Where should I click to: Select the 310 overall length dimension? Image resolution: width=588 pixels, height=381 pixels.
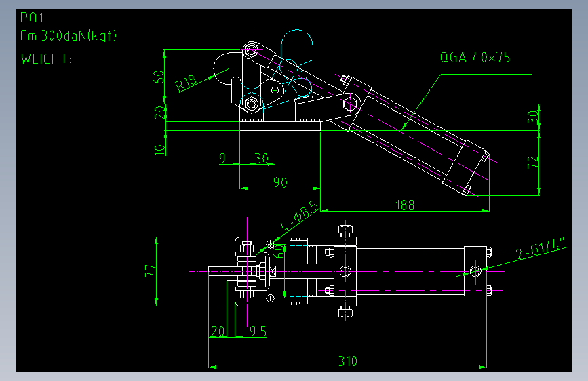348,361
